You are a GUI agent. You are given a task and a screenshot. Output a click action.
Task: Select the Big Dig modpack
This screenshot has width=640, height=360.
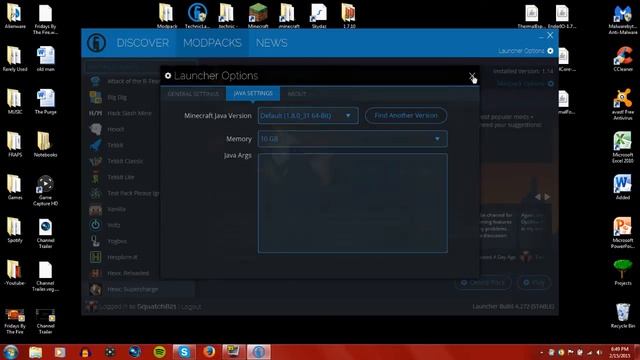click(108, 97)
